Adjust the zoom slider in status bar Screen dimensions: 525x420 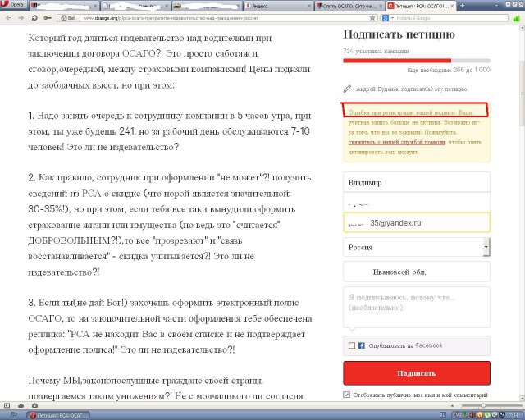(483, 405)
